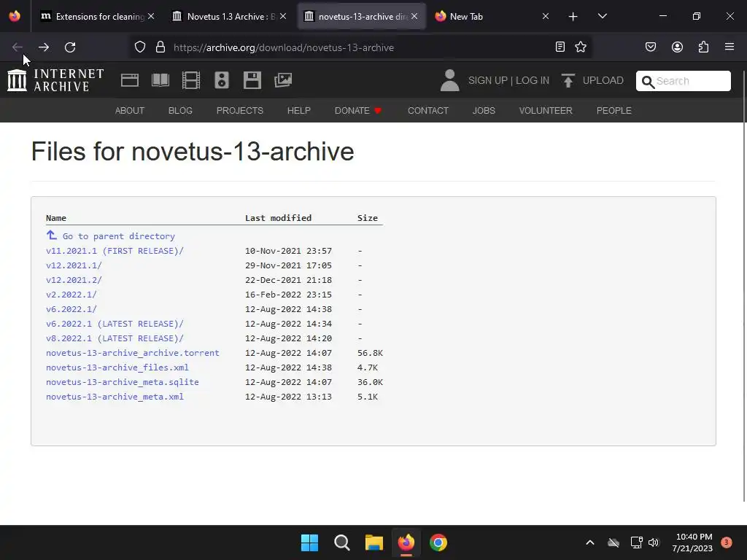This screenshot has height=560, width=747.
Task: Open the v2.2022.1 folder
Action: 71,295
